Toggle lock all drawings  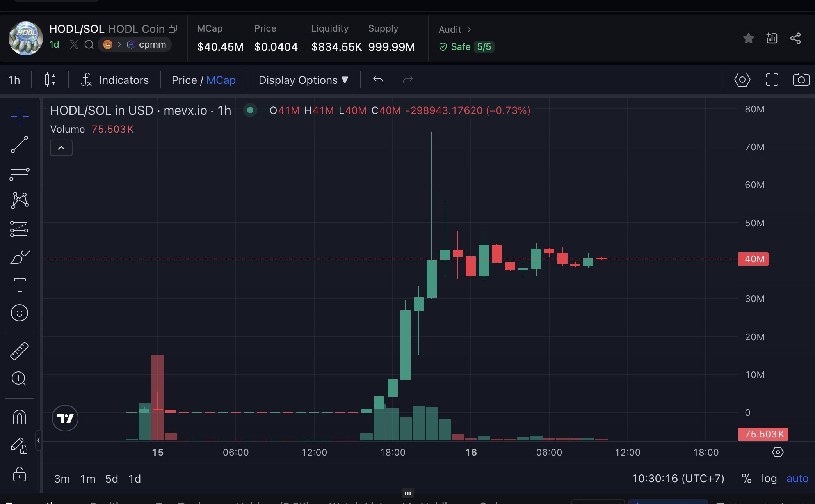coord(20,474)
